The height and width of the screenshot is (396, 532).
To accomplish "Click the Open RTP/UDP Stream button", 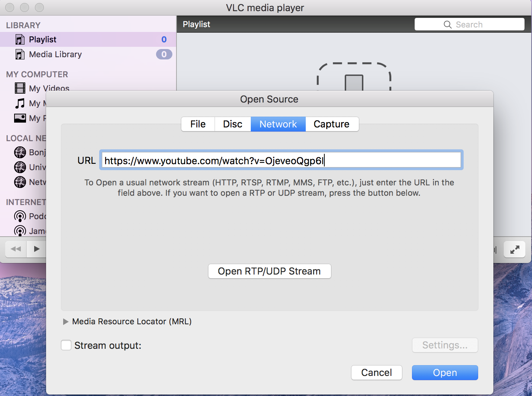I will point(269,271).
